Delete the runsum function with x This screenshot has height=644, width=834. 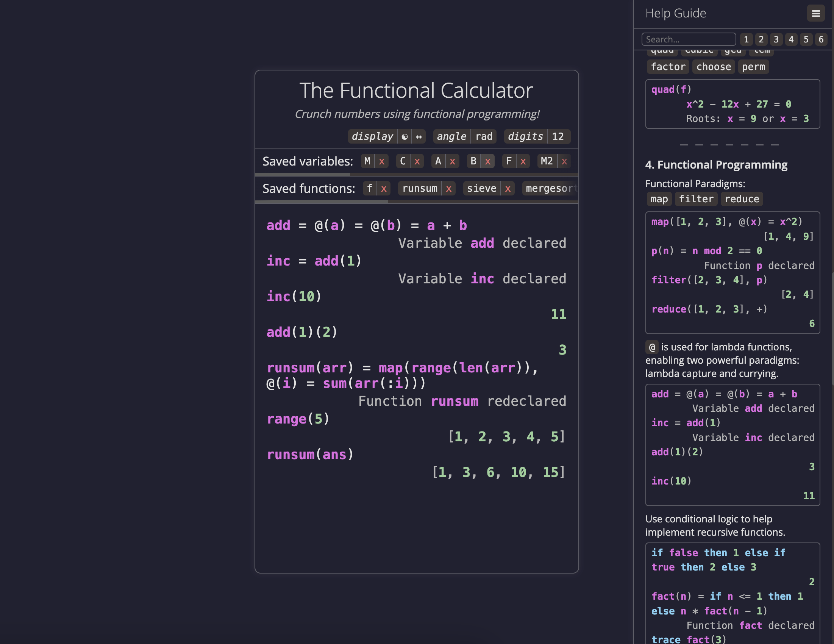[x=449, y=188]
